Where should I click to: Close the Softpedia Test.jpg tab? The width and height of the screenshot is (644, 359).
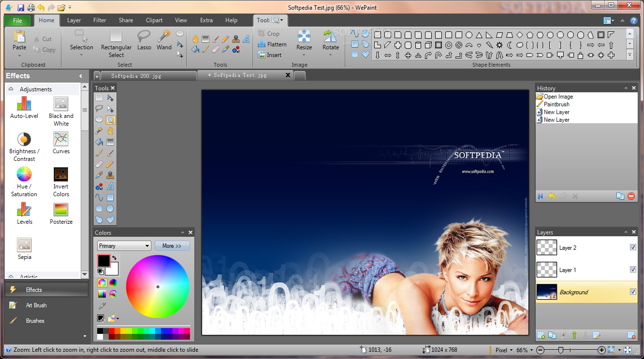288,75
